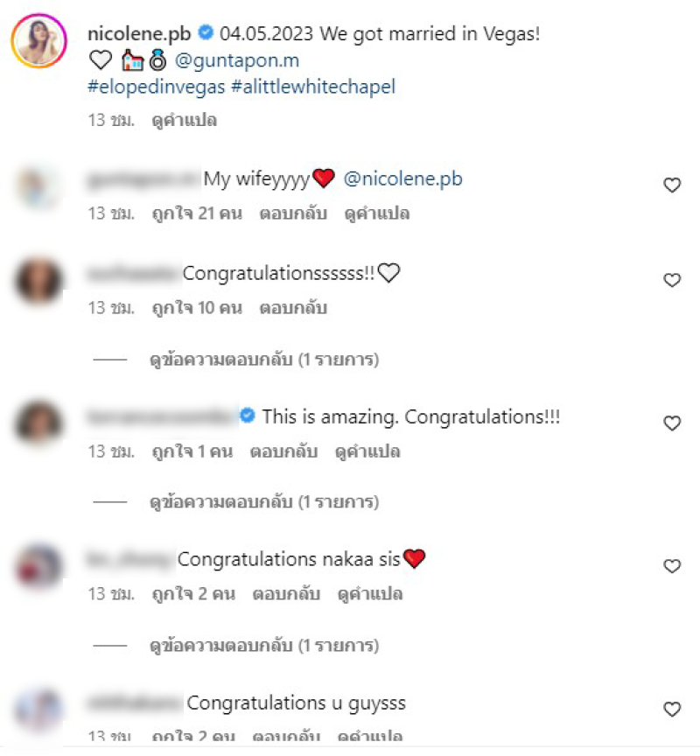Open hashtag #alittlewhitechapel

tap(313, 87)
